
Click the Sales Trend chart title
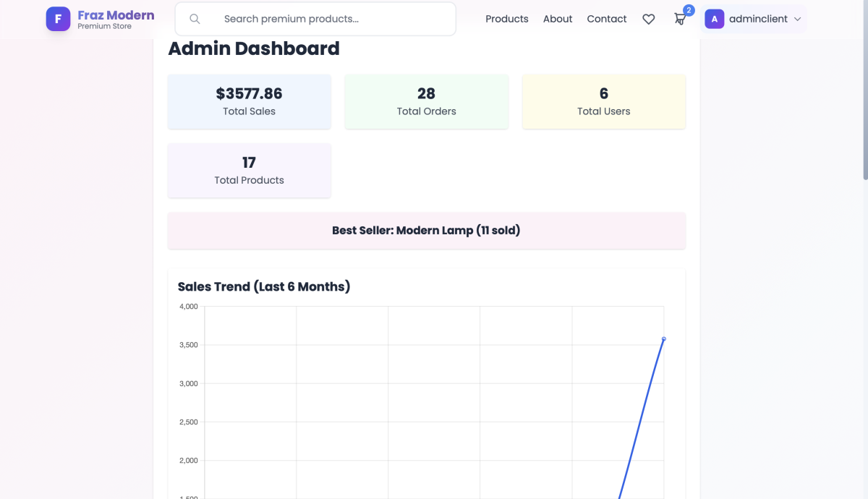click(264, 287)
